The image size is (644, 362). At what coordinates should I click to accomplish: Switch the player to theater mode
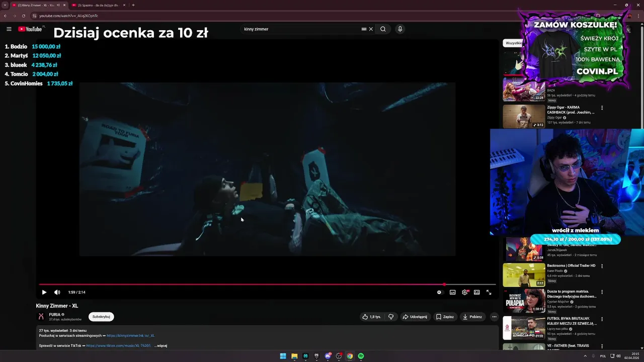(476, 292)
